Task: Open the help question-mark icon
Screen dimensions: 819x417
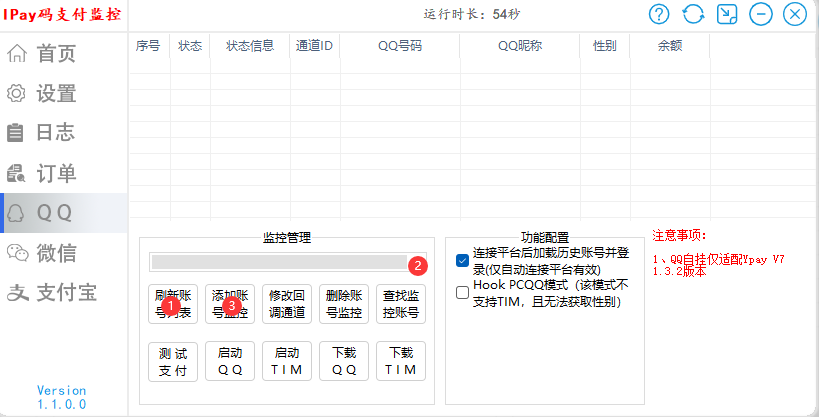Action: tap(659, 14)
